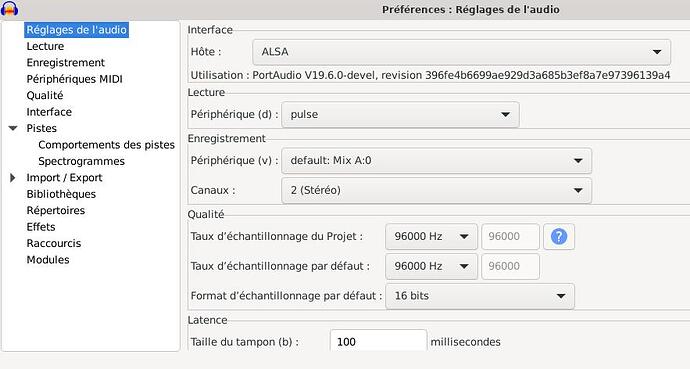Open the default sample format 16 bits dropdown
Screen dimensions: 690x369
pos(480,296)
